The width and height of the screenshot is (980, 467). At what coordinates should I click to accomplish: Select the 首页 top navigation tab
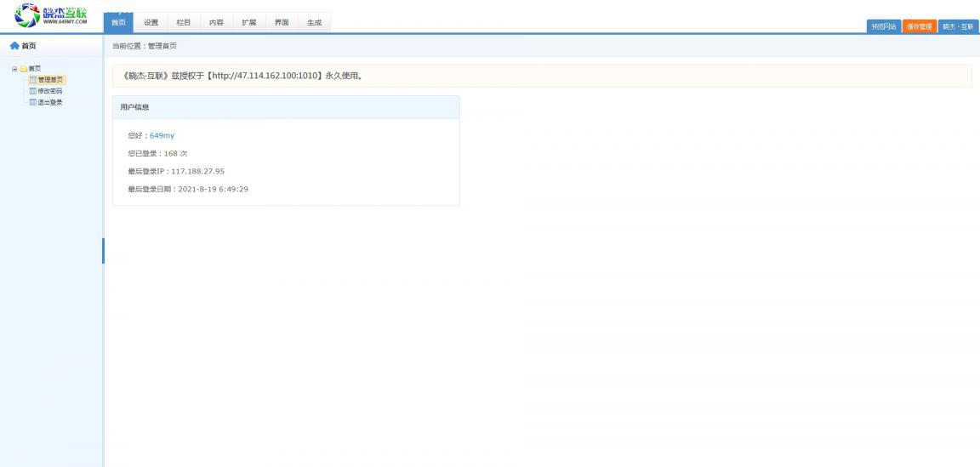[118, 23]
